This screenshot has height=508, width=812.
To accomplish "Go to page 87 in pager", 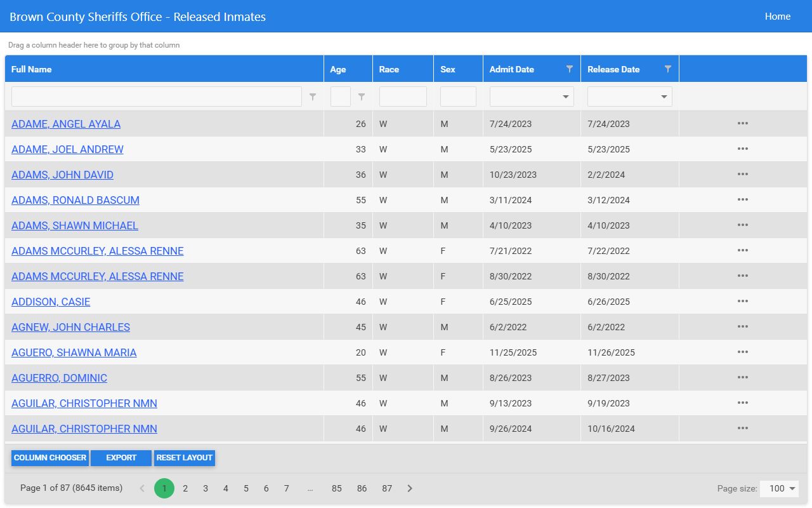I will (387, 488).
